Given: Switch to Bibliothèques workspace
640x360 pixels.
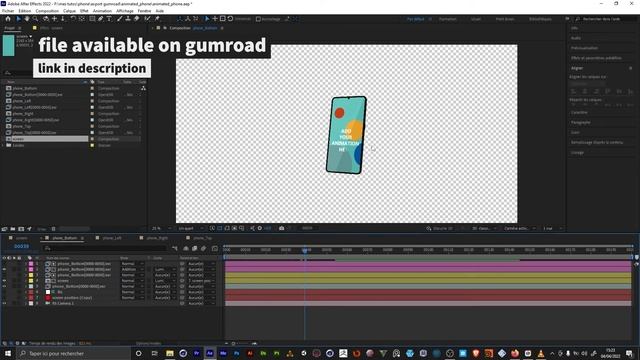Looking at the screenshot, I should click(x=540, y=19).
